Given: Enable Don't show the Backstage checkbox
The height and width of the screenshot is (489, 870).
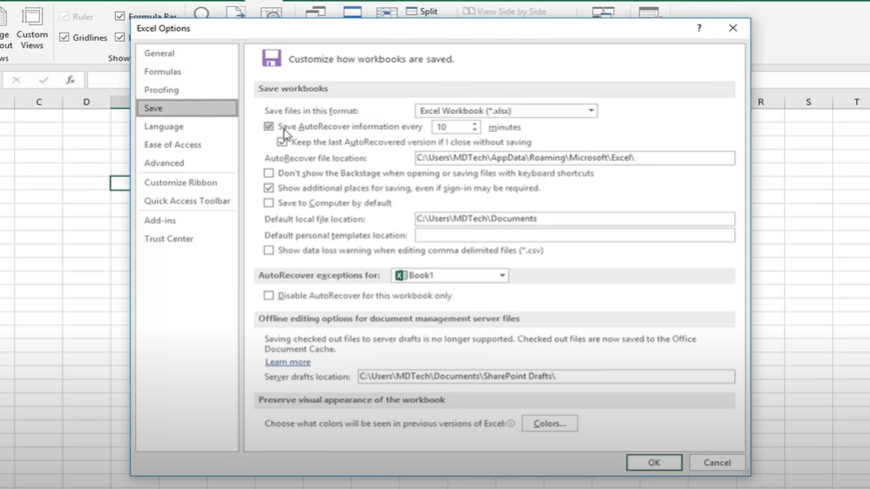Looking at the screenshot, I should (x=269, y=173).
